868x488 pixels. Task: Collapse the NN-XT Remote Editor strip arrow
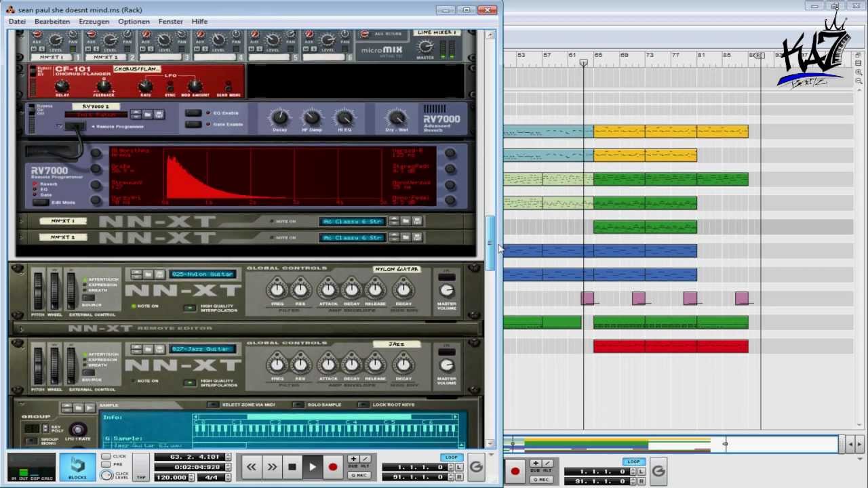(x=22, y=329)
